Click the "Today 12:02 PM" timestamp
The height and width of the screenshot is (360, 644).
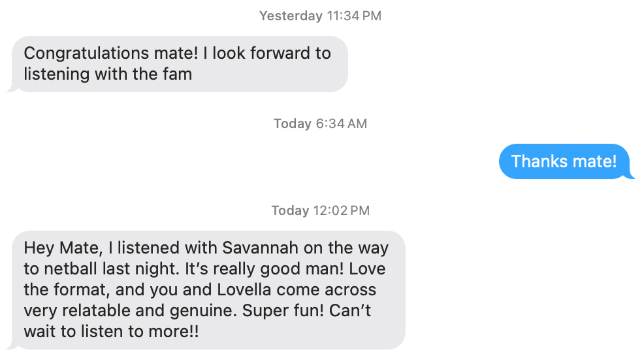tap(320, 210)
